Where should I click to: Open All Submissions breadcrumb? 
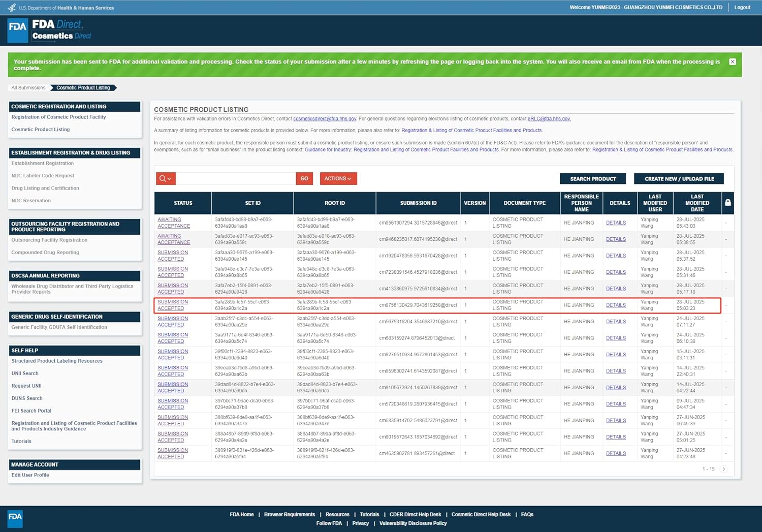click(x=28, y=88)
